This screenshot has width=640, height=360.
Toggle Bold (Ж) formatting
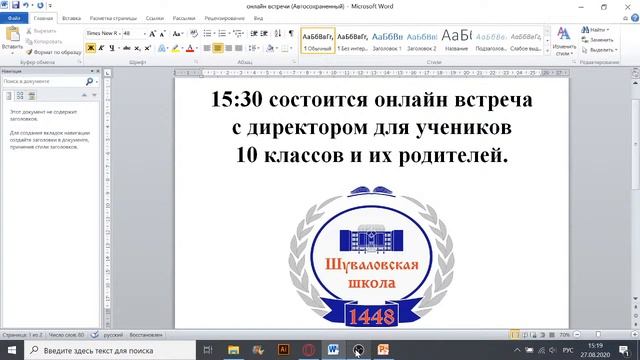91,48
